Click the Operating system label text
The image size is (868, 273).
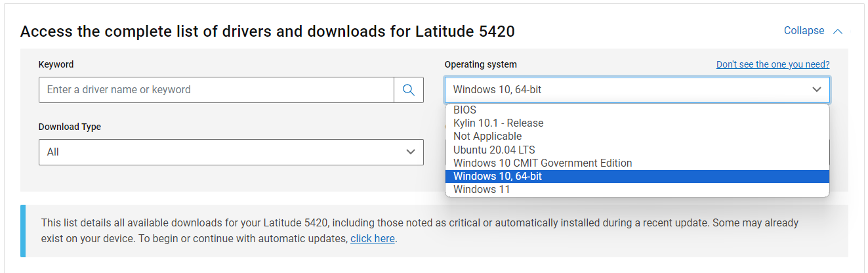pyautogui.click(x=480, y=64)
